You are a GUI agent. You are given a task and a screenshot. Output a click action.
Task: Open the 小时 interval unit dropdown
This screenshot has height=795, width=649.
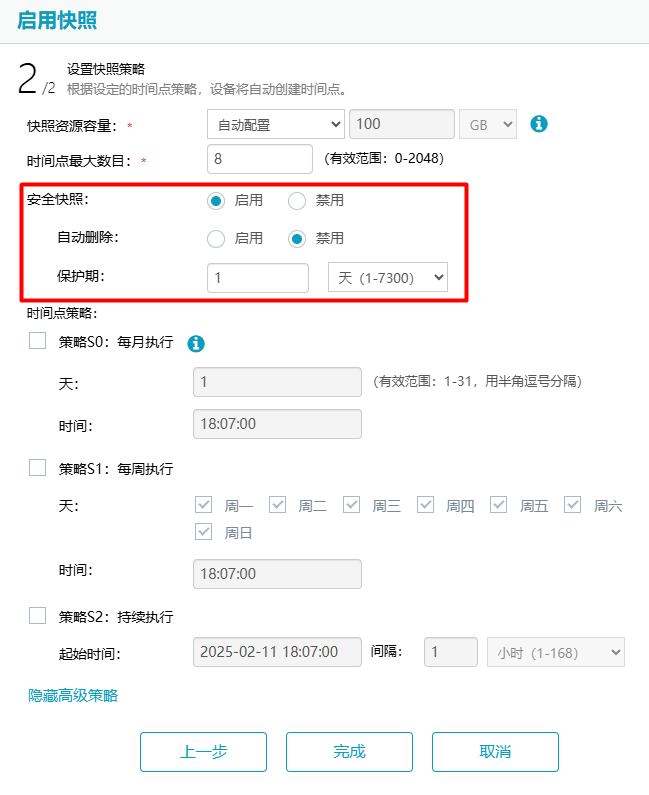click(x=554, y=652)
